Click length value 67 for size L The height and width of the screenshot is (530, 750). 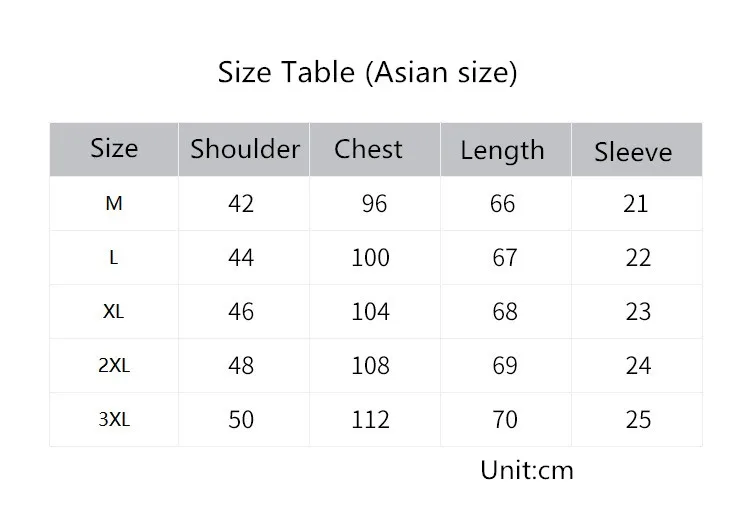pos(505,258)
